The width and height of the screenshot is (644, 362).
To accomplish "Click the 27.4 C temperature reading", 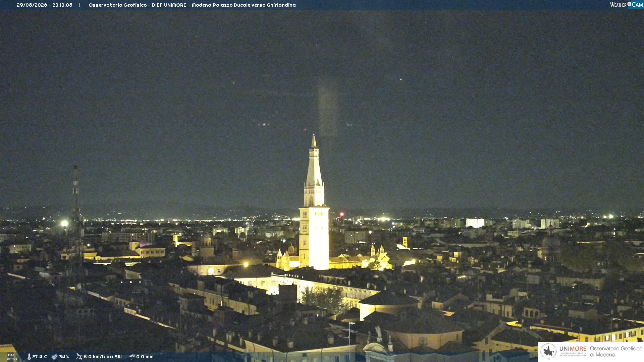I will 40,357.
